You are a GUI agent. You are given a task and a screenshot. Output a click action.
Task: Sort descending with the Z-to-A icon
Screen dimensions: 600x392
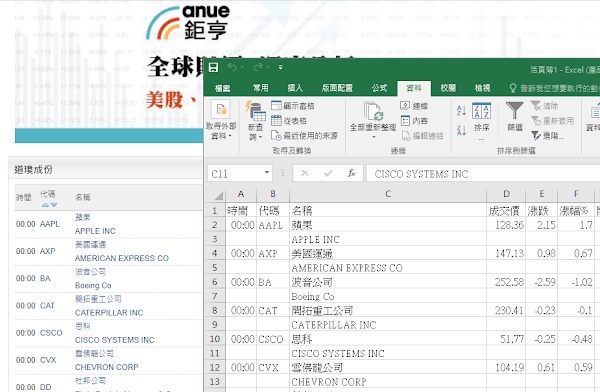pos(461,130)
